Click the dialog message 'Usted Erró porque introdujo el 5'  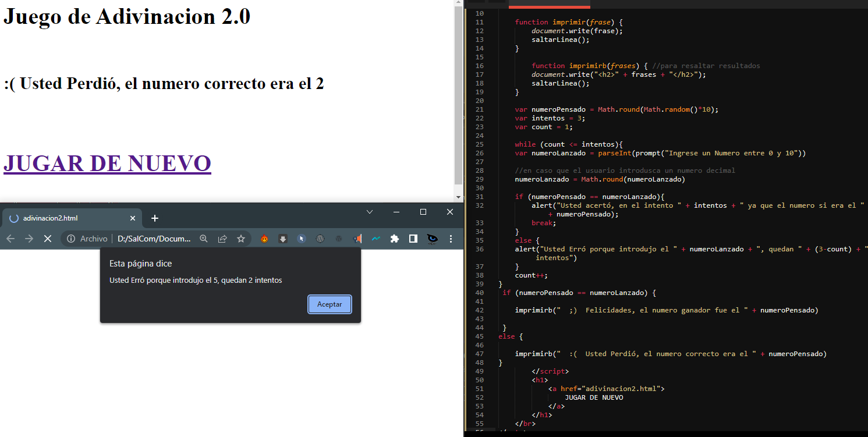[196, 280]
